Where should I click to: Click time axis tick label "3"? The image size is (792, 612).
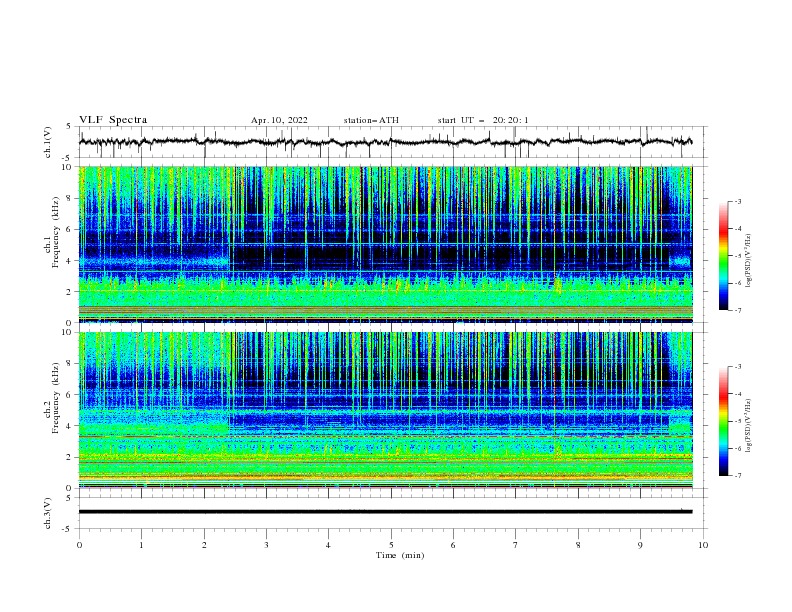pyautogui.click(x=266, y=545)
